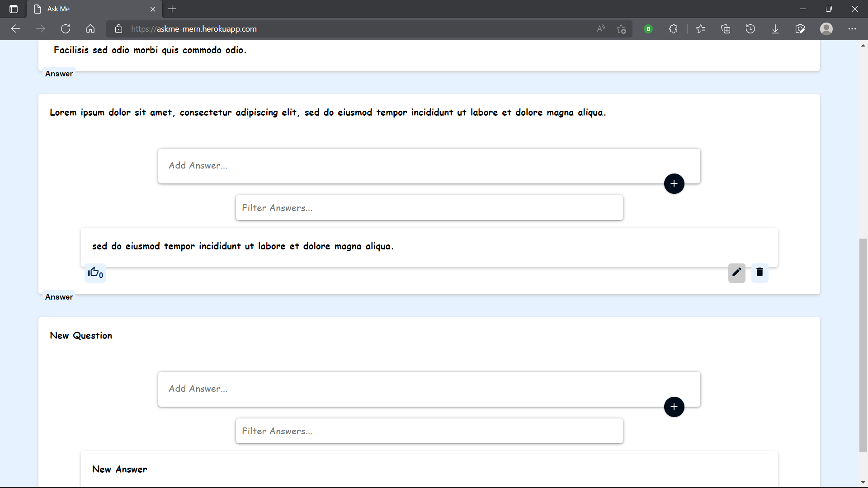Toggle the Answer label below Lorem ipsum question
Viewport: 868px width, 488px height.
[x=59, y=297]
